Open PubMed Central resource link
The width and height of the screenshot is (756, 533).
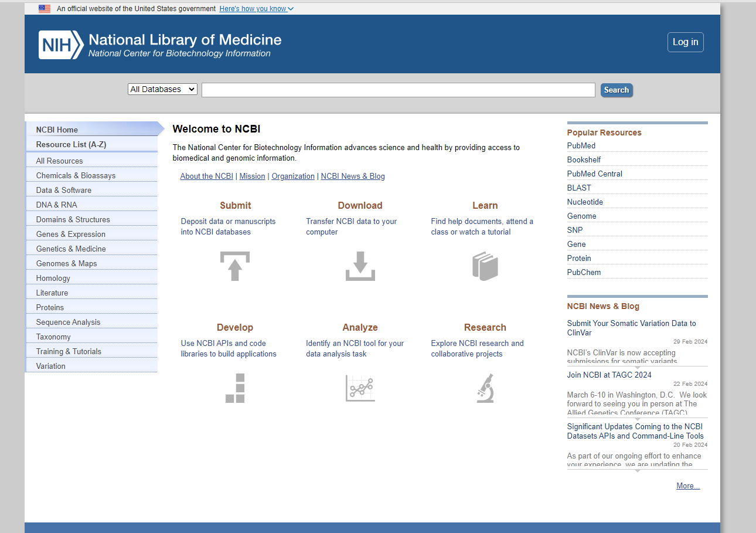595,174
